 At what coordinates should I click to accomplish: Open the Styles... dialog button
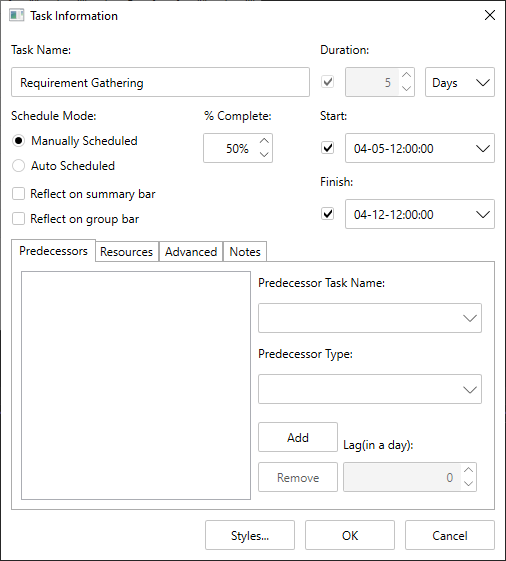pos(250,535)
